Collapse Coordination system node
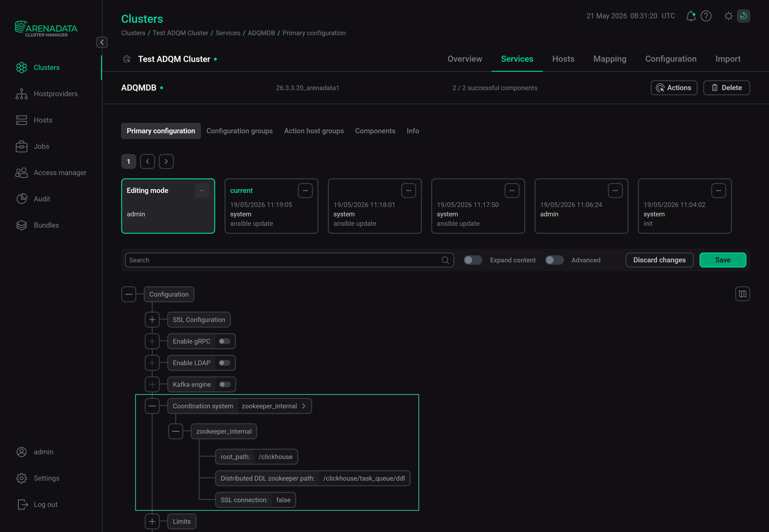The height and width of the screenshot is (532, 769). (x=152, y=406)
